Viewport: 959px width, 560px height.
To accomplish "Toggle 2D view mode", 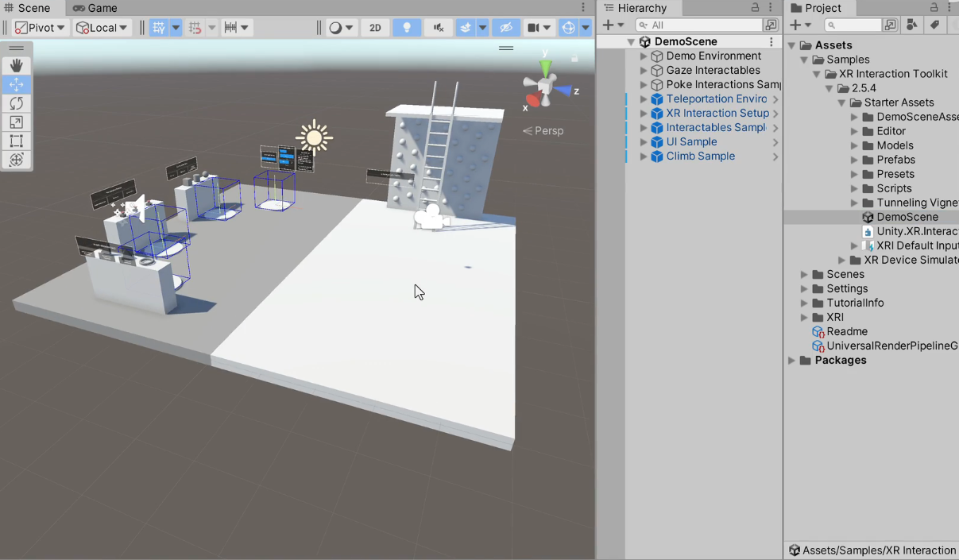I will [x=374, y=27].
